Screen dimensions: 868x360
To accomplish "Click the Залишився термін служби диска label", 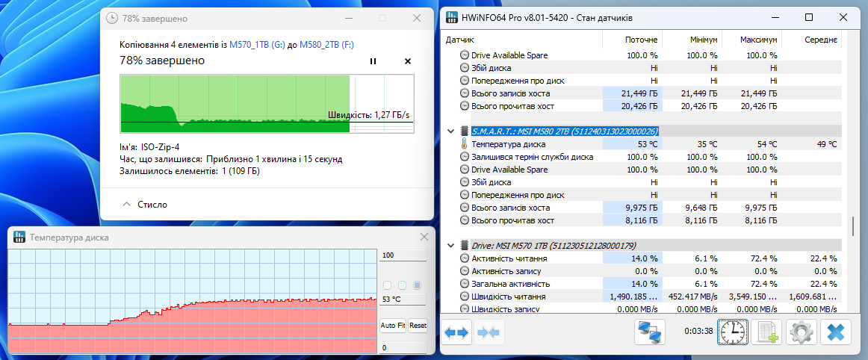I will click(532, 157).
